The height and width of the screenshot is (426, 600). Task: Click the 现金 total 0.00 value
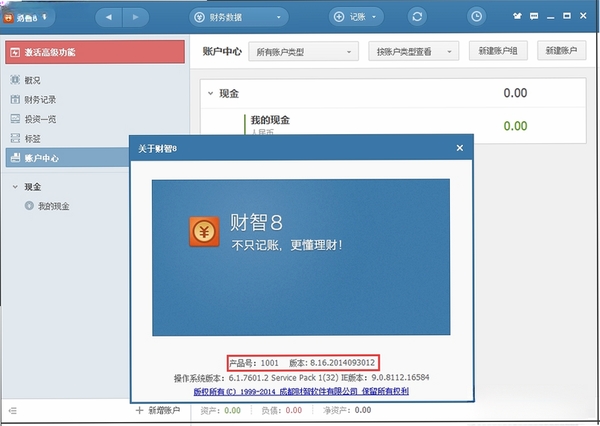point(515,93)
